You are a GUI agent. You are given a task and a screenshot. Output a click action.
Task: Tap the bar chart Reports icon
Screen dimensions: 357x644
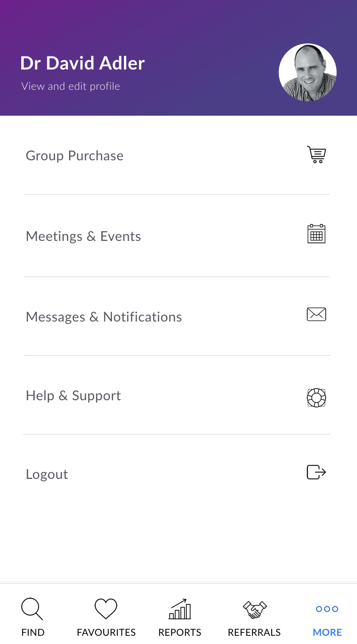click(180, 609)
